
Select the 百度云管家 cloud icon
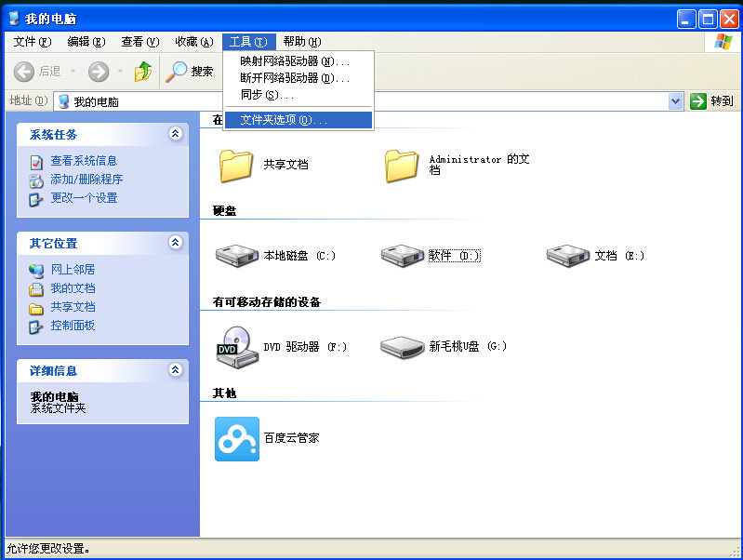(x=237, y=439)
